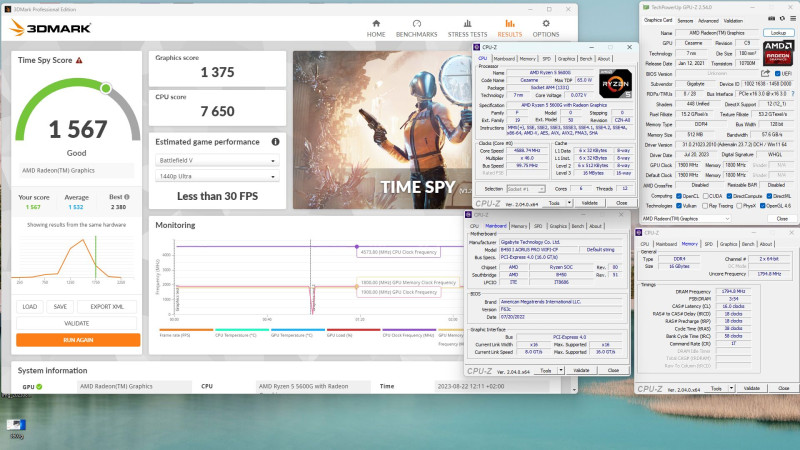Click the RUN AGAIN button

click(78, 340)
